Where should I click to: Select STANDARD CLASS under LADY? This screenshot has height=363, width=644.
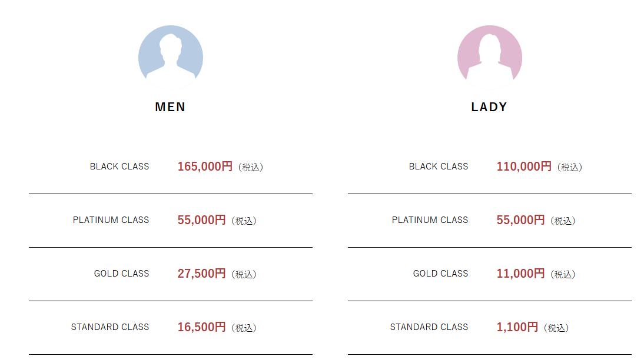click(x=429, y=327)
